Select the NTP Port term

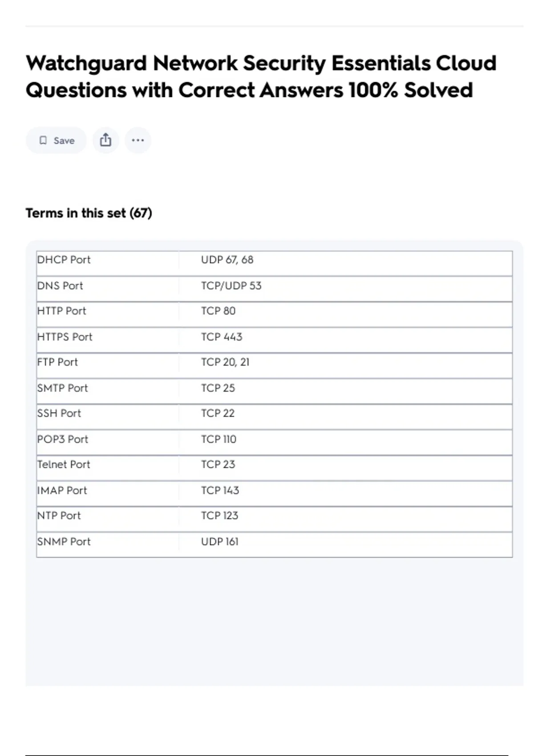(59, 516)
